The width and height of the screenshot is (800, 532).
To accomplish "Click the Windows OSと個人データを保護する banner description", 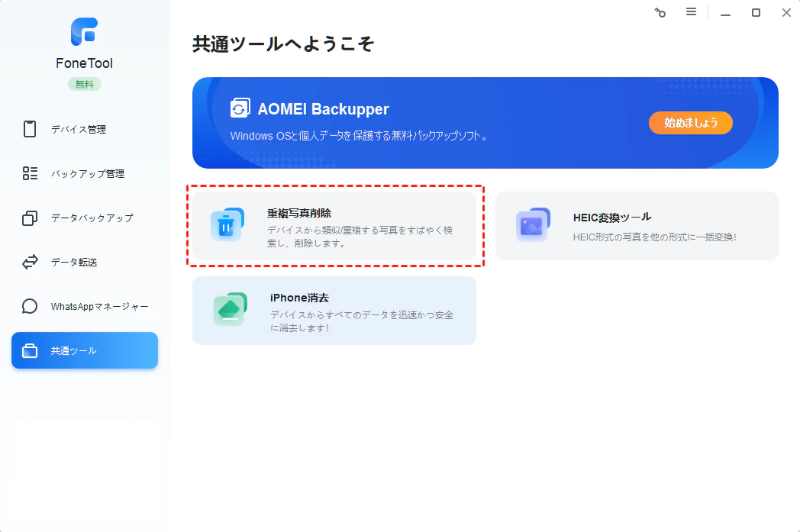I will pos(360,136).
